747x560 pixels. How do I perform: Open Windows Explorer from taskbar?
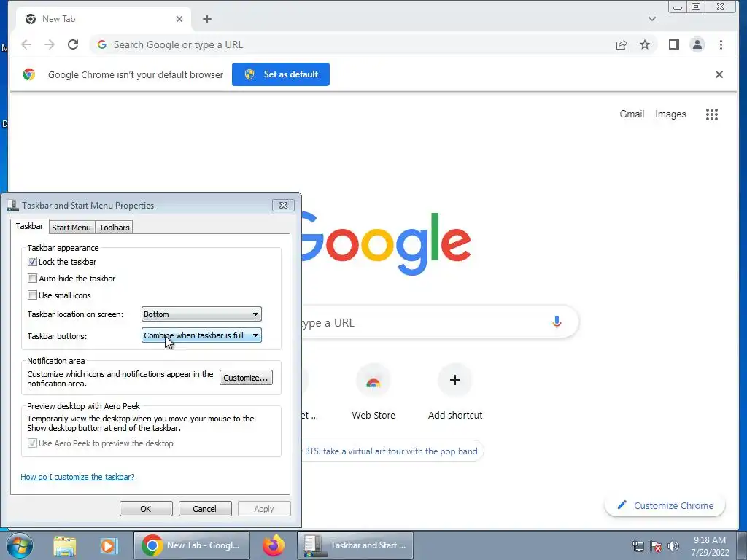coord(65,545)
